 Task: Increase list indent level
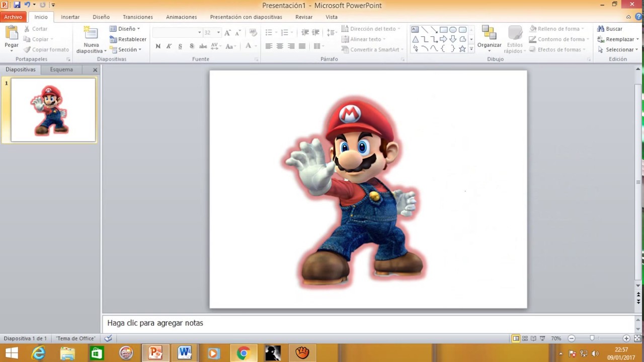[316, 33]
